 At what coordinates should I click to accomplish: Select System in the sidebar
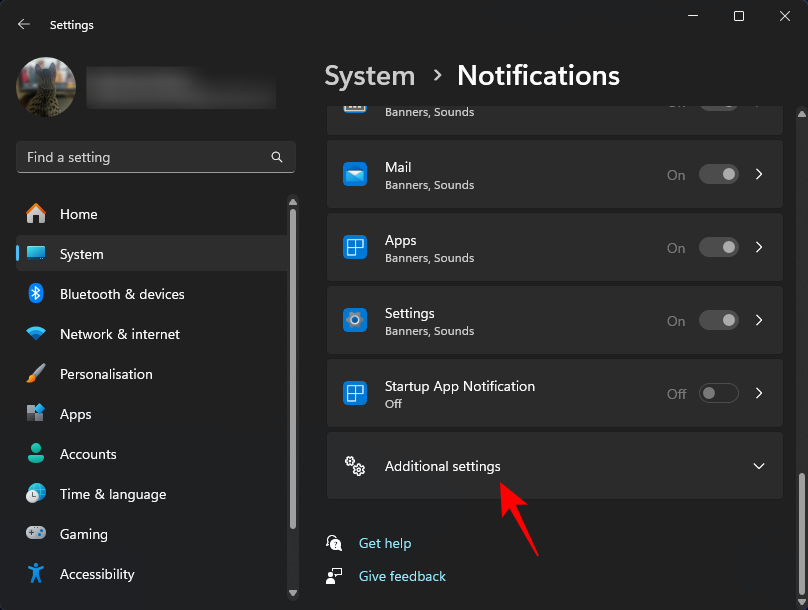(152, 254)
